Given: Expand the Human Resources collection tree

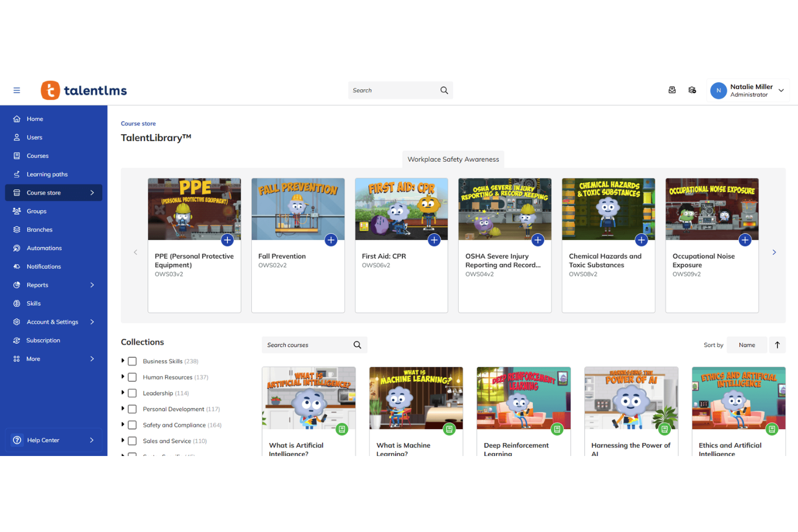Looking at the screenshot, I should click(x=123, y=377).
